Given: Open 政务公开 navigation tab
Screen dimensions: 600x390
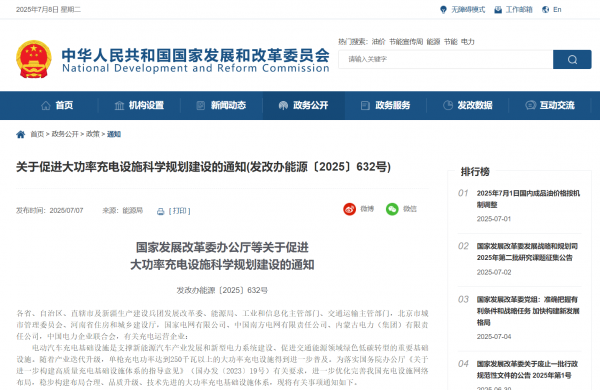Looking at the screenshot, I should tap(310, 105).
